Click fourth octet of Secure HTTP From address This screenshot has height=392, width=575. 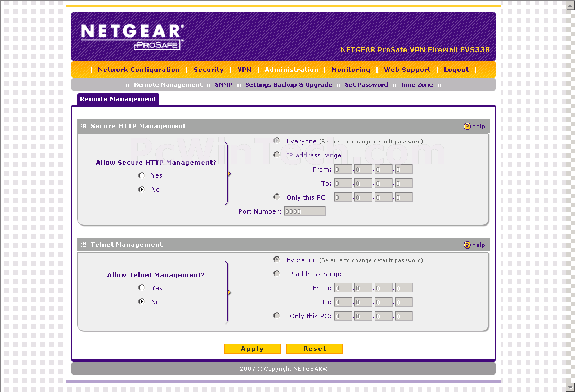tap(404, 169)
